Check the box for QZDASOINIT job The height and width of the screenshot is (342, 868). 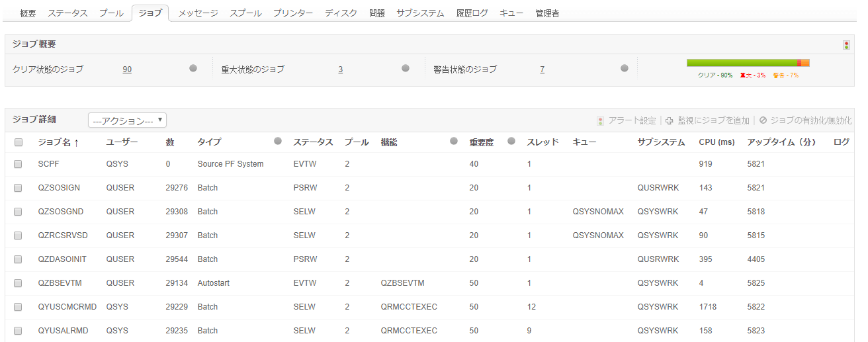pyautogui.click(x=19, y=259)
